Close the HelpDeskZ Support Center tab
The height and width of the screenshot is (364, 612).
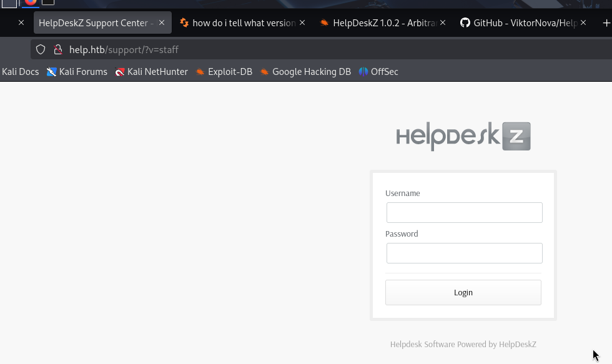(x=162, y=22)
